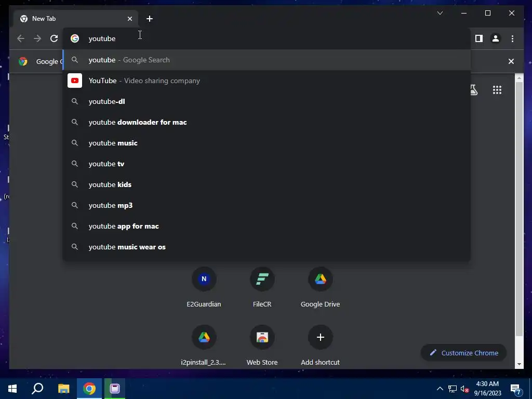Viewport: 532px width, 399px height.
Task: Click the browser back arrow
Action: [x=21, y=38]
